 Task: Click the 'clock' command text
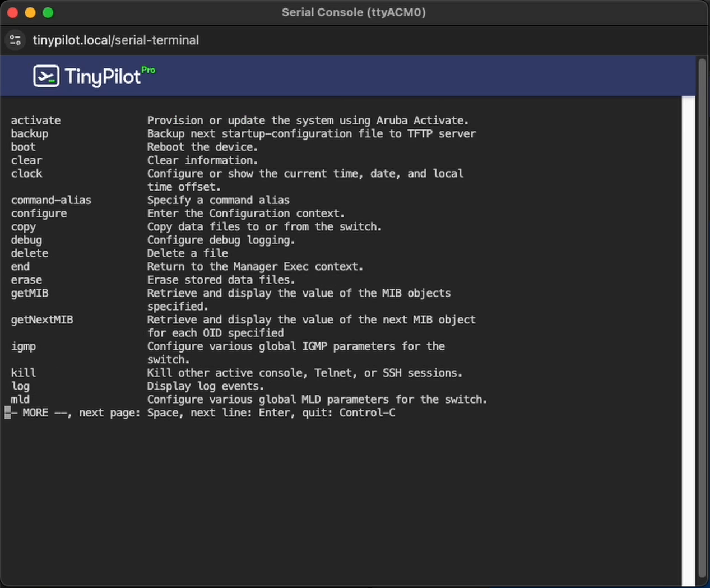click(x=26, y=174)
